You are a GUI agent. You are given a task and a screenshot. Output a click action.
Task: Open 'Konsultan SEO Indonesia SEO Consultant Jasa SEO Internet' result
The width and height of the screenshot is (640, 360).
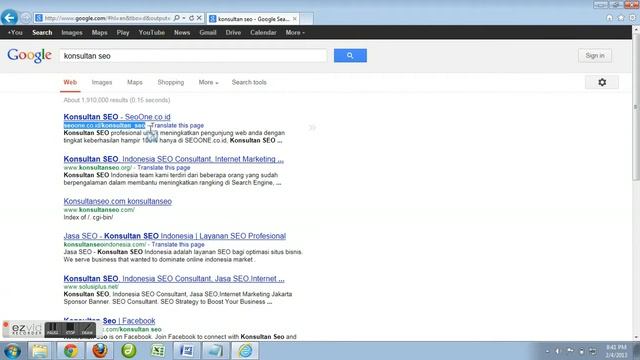coord(174,279)
